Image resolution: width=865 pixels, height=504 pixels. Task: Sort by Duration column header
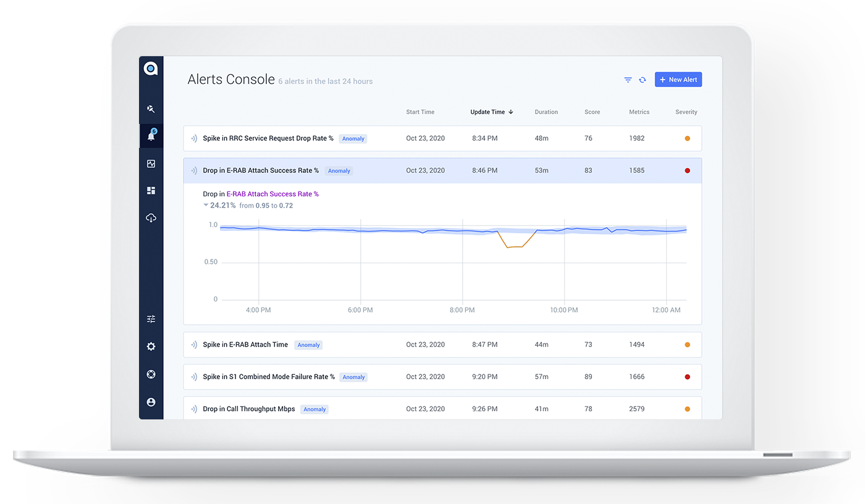click(546, 112)
